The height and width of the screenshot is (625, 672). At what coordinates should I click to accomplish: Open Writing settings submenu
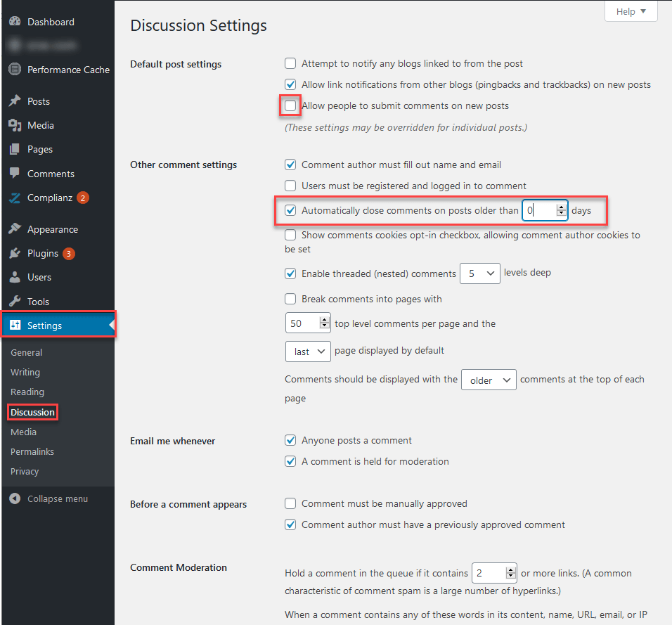(x=25, y=372)
